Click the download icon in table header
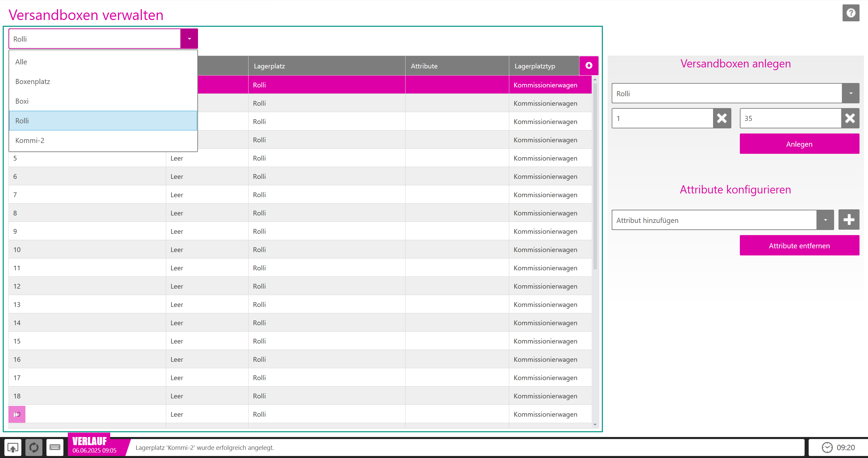Screen dimensions: 868x458 coord(589,66)
